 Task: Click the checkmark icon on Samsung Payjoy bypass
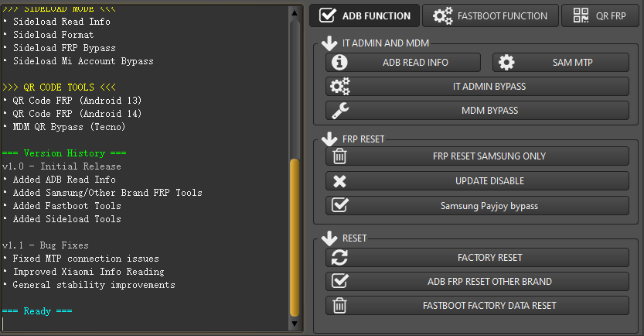point(340,205)
